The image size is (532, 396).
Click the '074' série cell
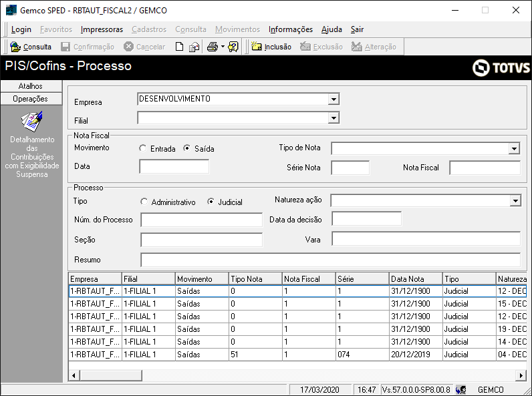point(362,355)
